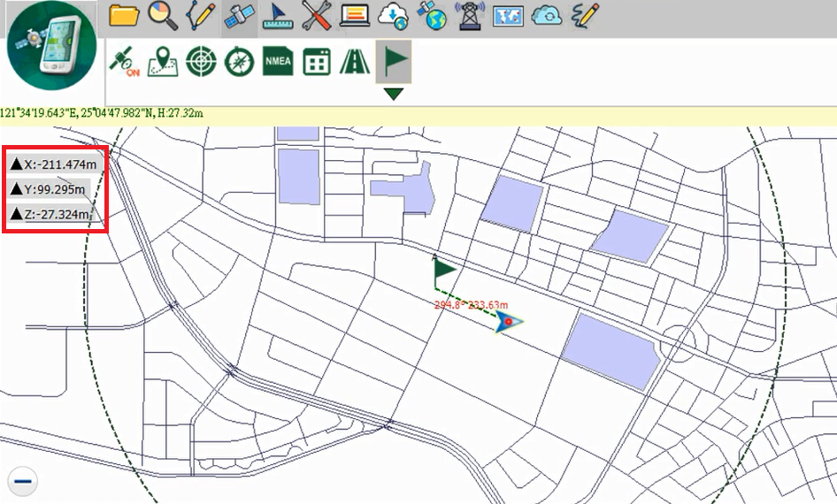
Task: Open the folder icon in top toolbar
Action: (x=125, y=15)
